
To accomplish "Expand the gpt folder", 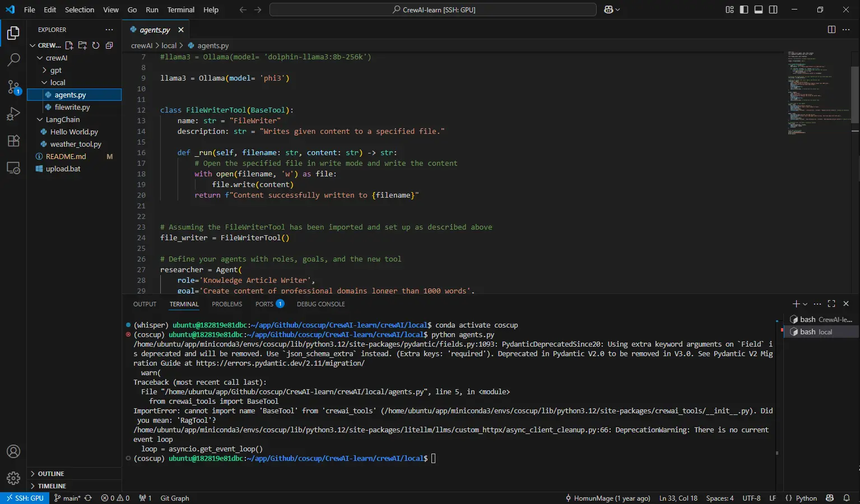I will (x=55, y=70).
